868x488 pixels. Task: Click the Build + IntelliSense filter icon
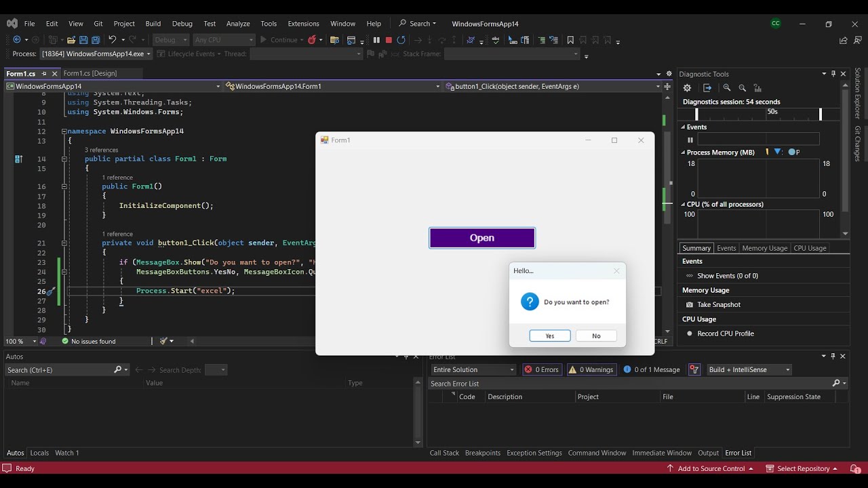(x=694, y=369)
